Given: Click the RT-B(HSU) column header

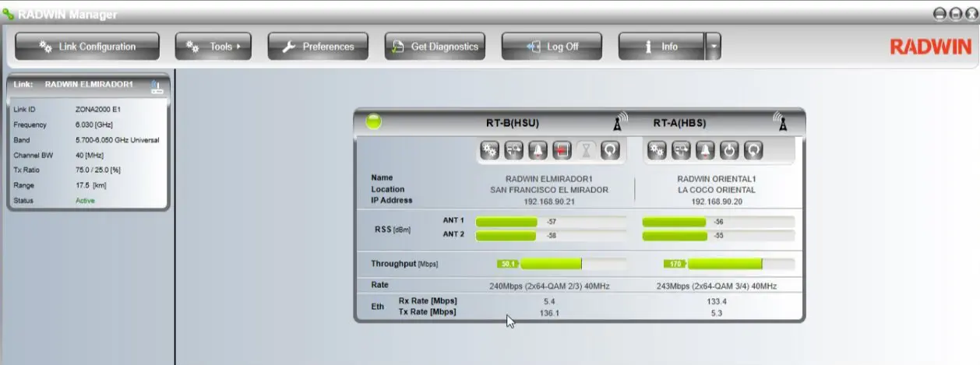Looking at the screenshot, I should click(x=513, y=123).
